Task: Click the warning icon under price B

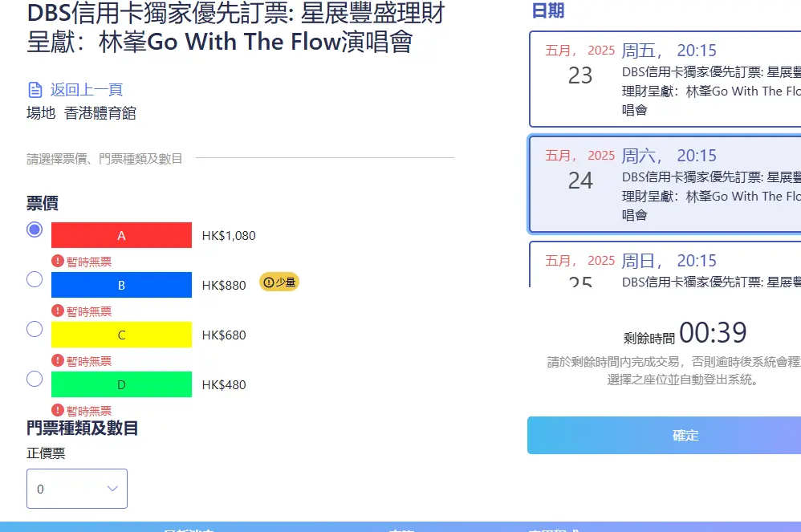Action: [58, 311]
